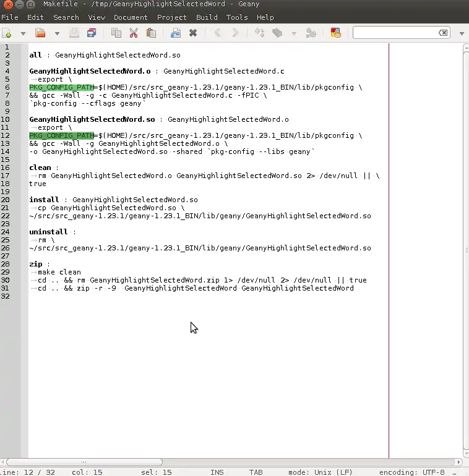Click the 'line: 12 / 32' status entry
Image resolution: width=469 pixels, height=476 pixels.
(x=28, y=472)
